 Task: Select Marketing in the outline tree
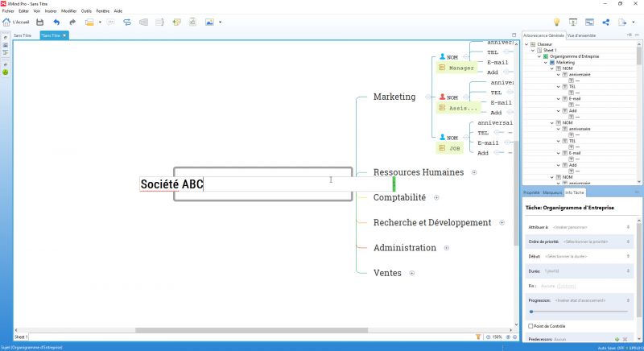click(x=566, y=63)
